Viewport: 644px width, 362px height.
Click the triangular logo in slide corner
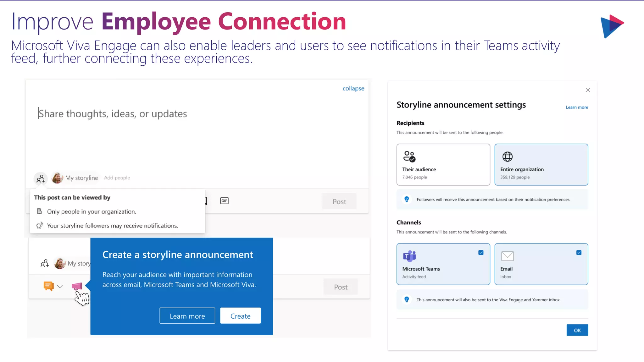click(x=612, y=26)
